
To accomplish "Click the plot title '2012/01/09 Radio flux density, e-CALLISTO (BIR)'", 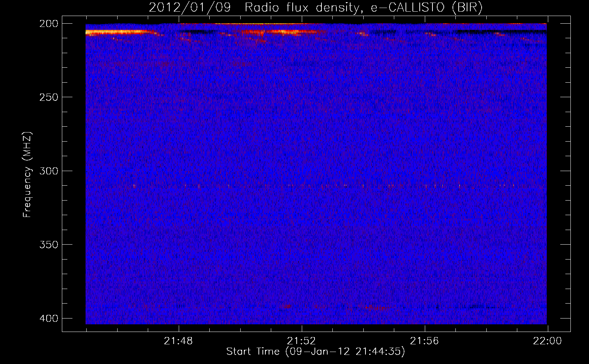I will (x=316, y=8).
